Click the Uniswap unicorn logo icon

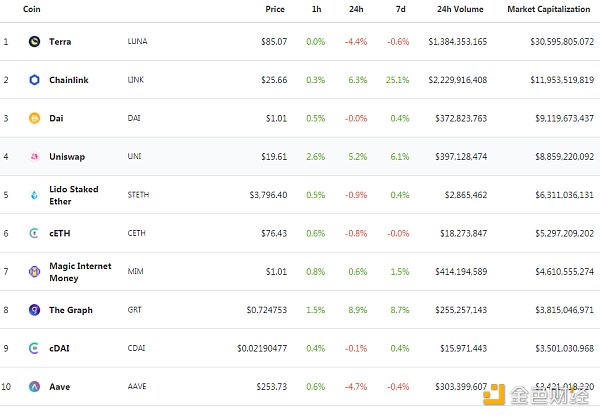pos(35,156)
